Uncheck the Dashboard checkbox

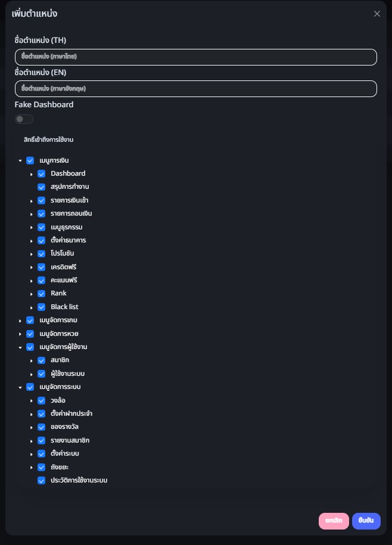coord(42,173)
